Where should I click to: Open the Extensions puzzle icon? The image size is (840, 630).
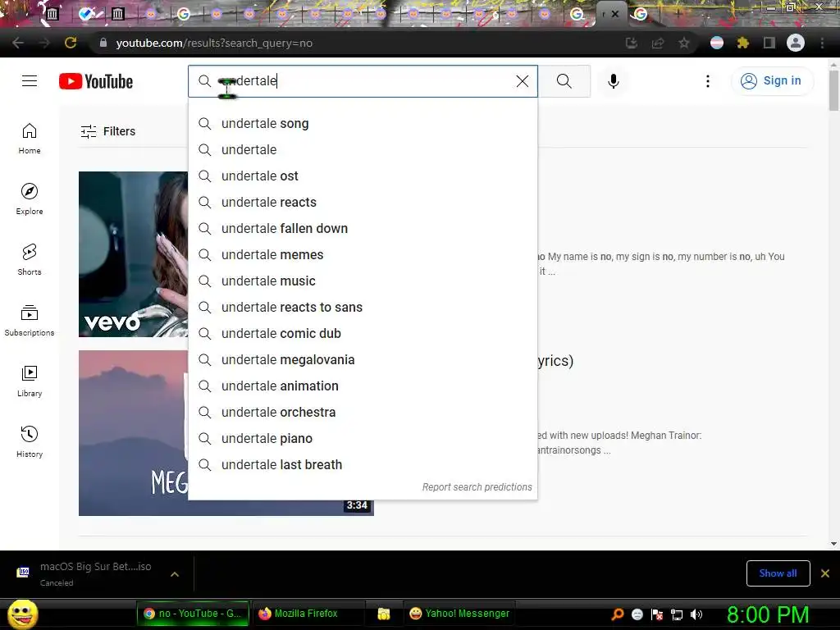742,43
